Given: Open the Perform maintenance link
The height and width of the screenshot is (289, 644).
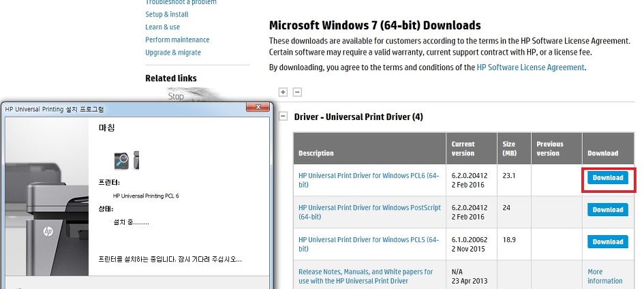Looking at the screenshot, I should [x=177, y=40].
